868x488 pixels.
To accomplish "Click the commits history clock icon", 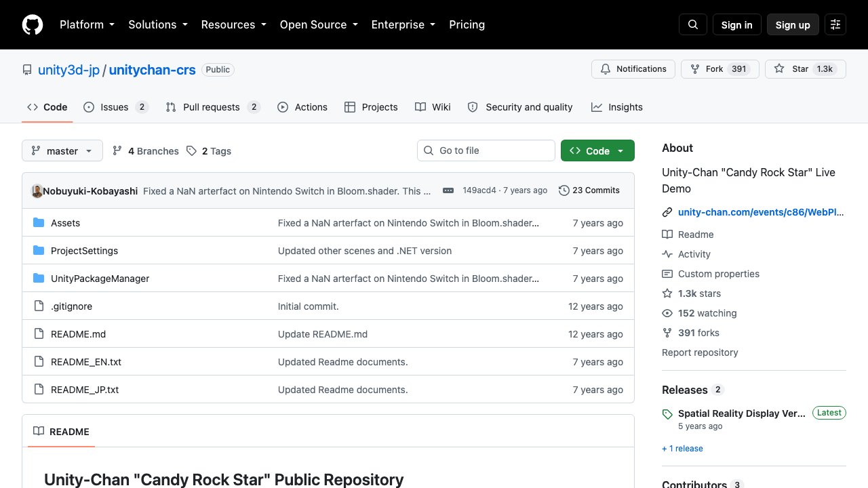I will pyautogui.click(x=564, y=190).
